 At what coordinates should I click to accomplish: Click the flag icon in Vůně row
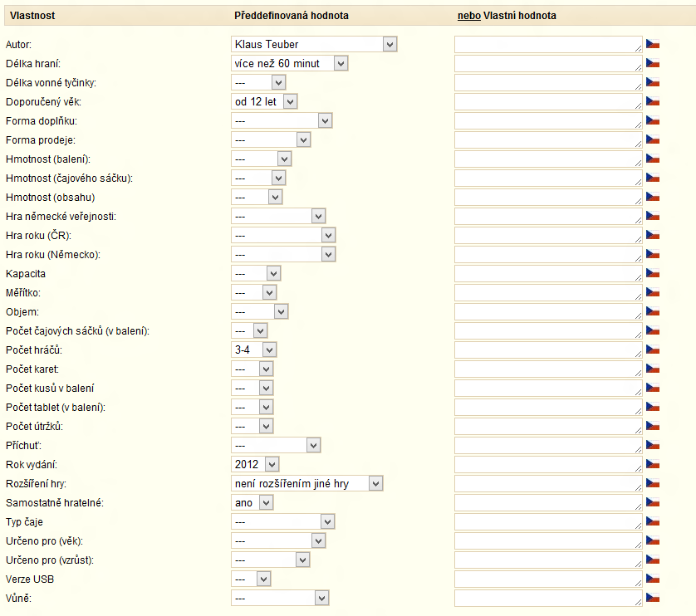pyautogui.click(x=653, y=598)
